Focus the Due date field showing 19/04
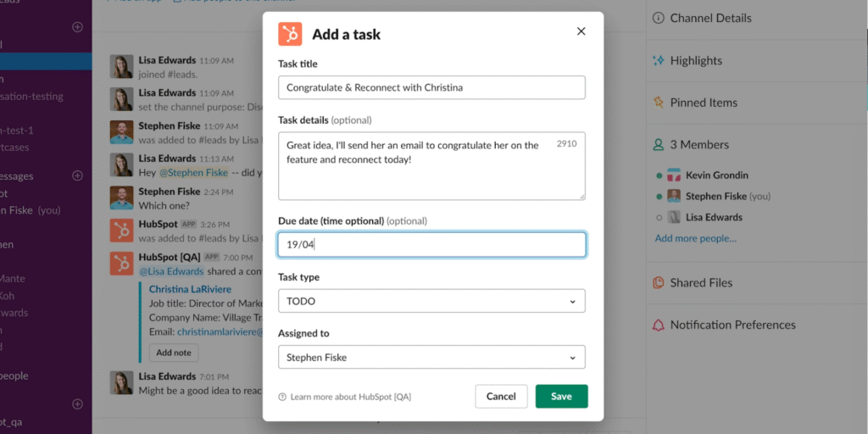Screen dimensions: 868x434 click(x=431, y=245)
